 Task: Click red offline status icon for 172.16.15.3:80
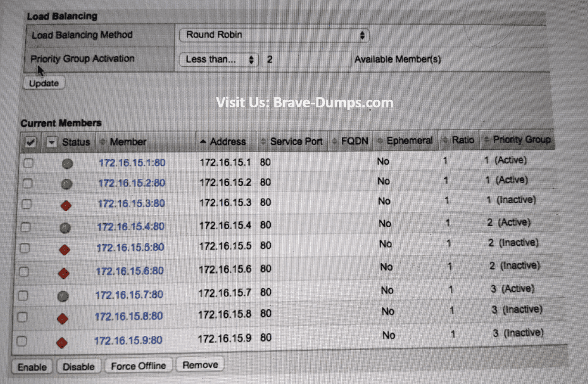(x=67, y=205)
